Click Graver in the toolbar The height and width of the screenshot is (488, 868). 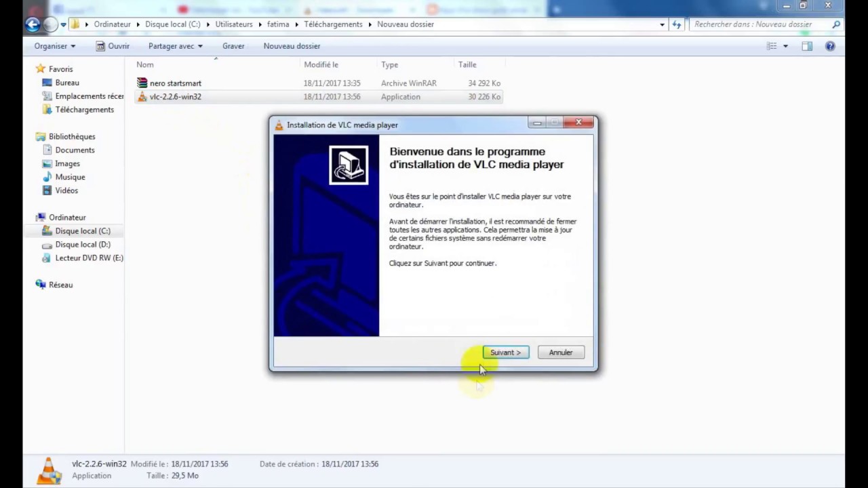[233, 46]
